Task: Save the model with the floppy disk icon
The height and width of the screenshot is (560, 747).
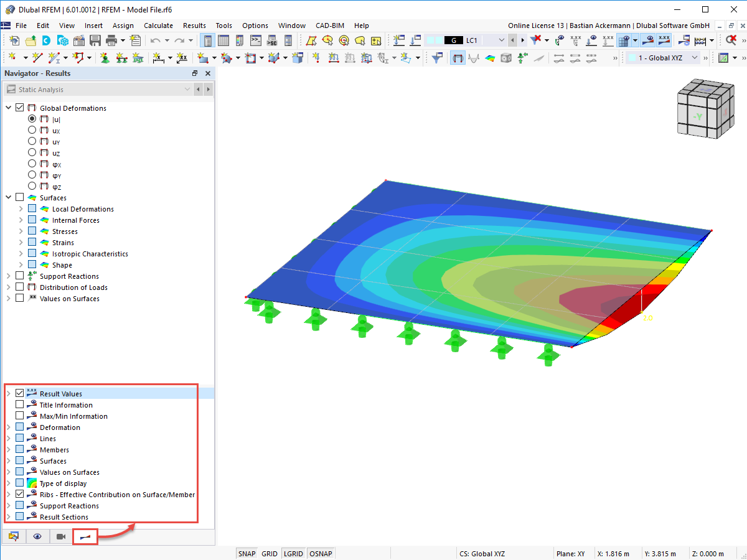Action: [95, 40]
